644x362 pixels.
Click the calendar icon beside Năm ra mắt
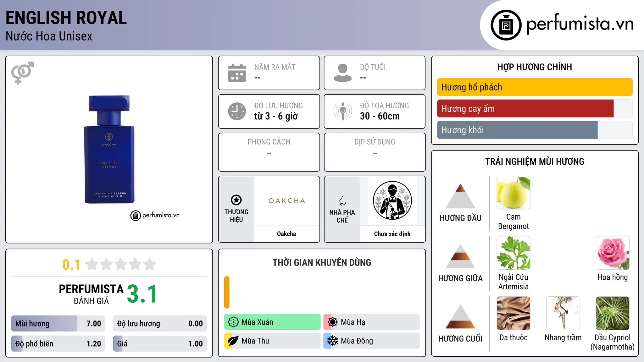(x=237, y=73)
